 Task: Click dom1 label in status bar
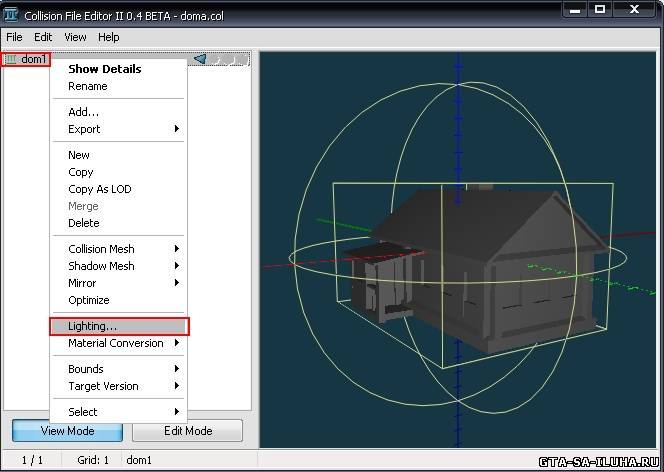(139, 460)
